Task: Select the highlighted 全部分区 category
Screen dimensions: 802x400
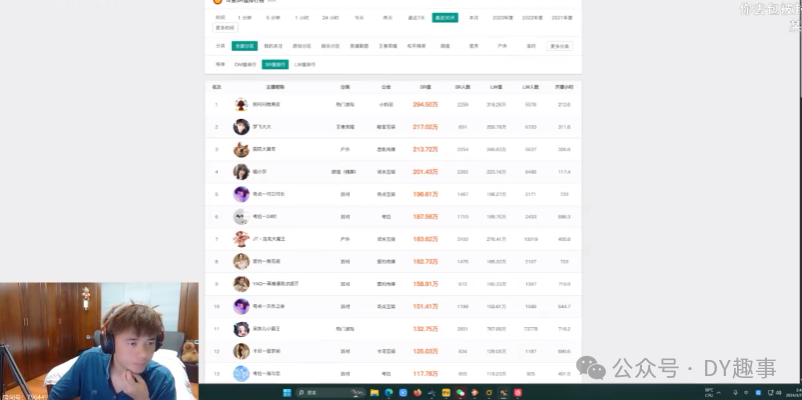Action: click(244, 46)
